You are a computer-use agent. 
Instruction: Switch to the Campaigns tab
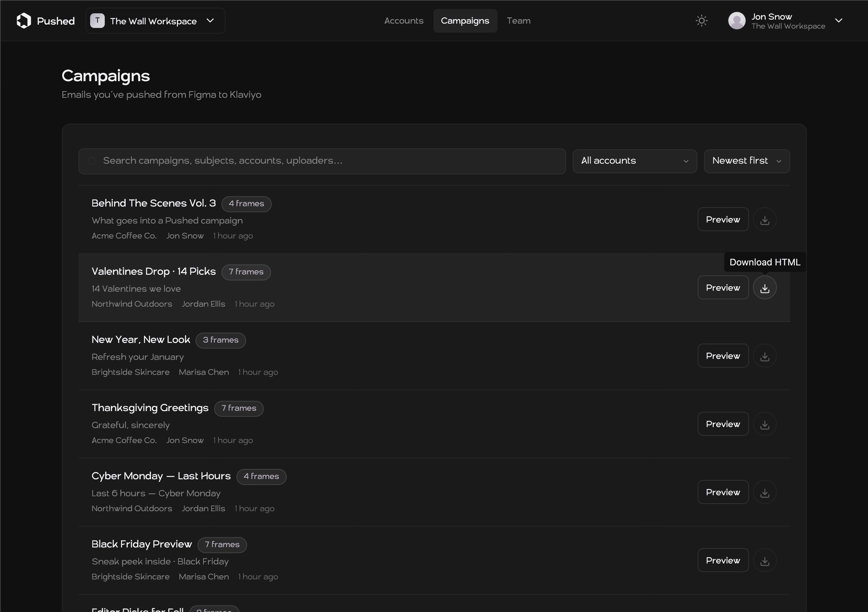465,21
